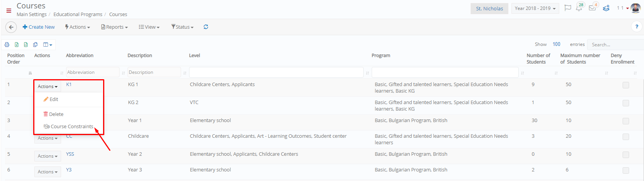Click the refresh icon in toolbar
This screenshot has height=181, width=644.
(x=206, y=27)
